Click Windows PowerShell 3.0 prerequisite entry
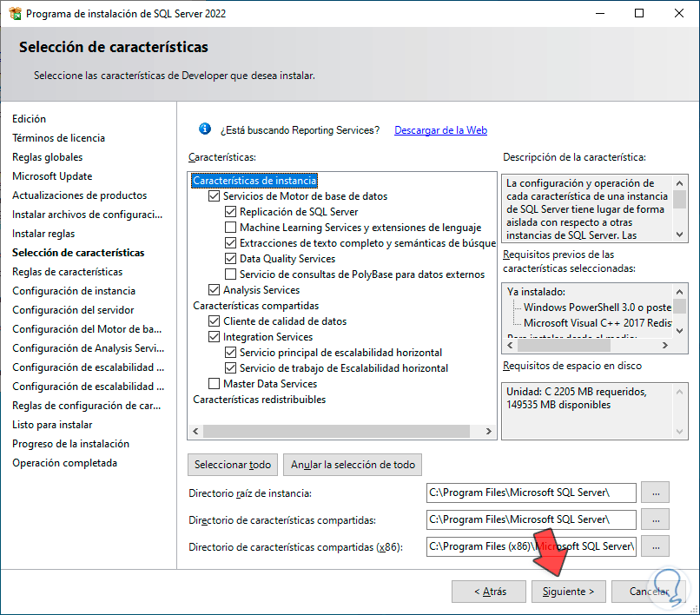The height and width of the screenshot is (615, 700). [x=598, y=307]
